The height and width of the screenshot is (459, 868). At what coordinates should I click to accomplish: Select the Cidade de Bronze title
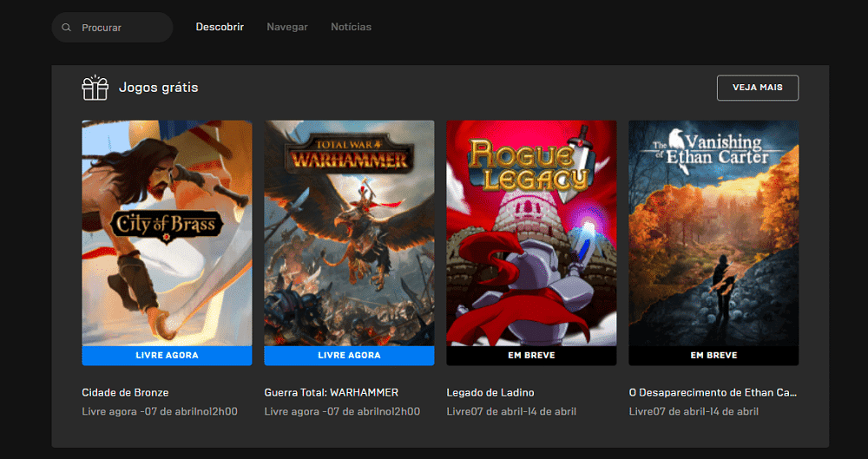tap(125, 392)
